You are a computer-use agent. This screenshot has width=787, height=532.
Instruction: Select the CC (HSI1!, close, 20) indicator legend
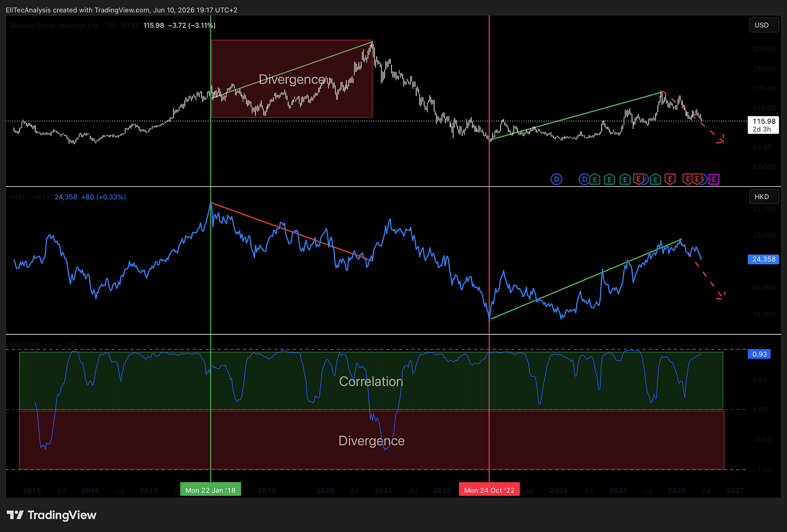pos(43,345)
